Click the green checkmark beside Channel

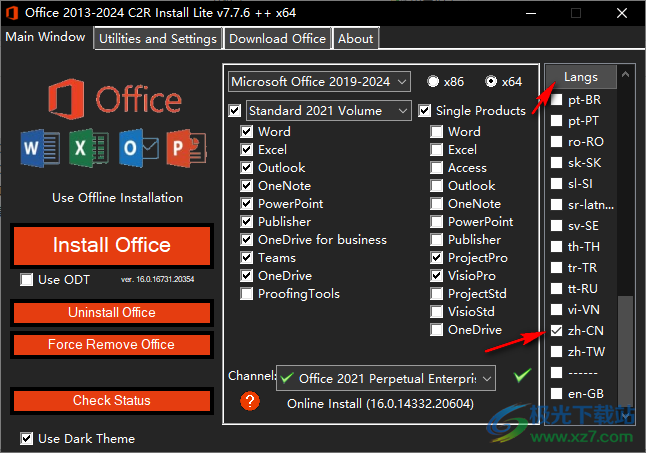(522, 375)
